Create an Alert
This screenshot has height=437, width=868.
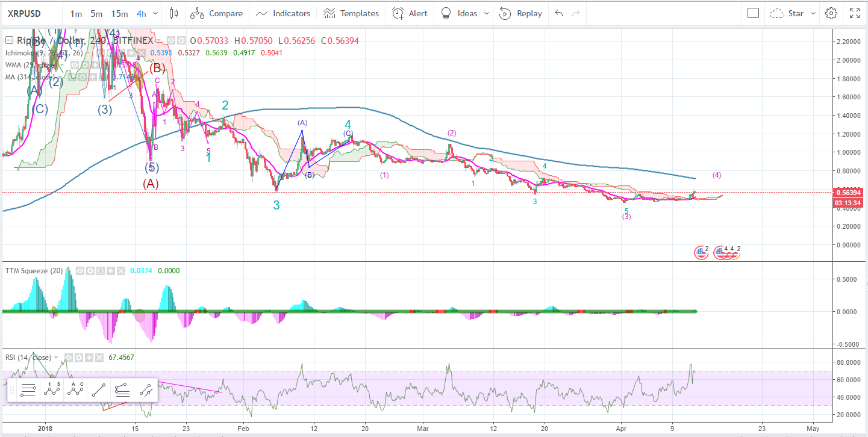pyautogui.click(x=410, y=13)
